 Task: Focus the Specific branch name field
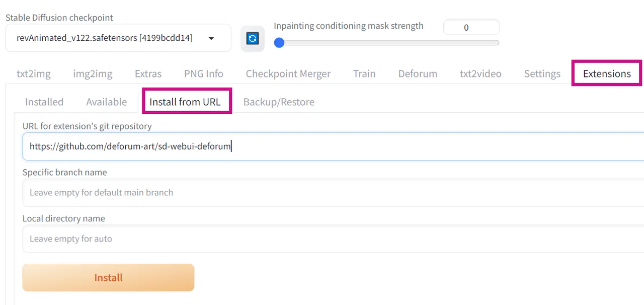[333, 192]
